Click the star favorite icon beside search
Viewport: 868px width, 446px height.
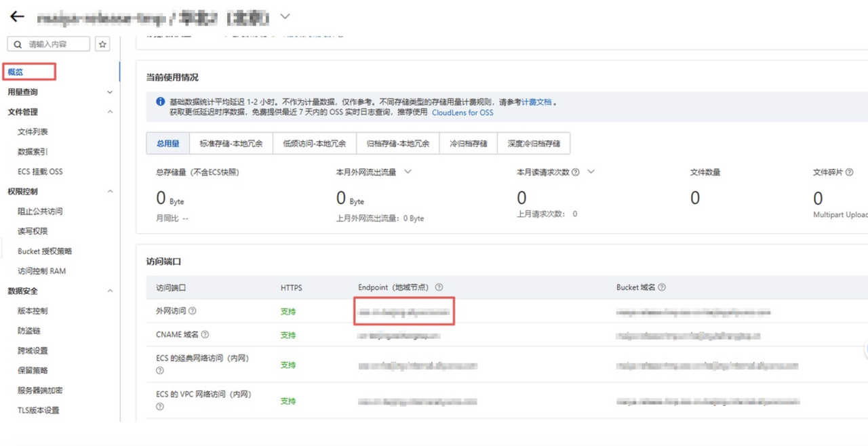click(x=102, y=44)
